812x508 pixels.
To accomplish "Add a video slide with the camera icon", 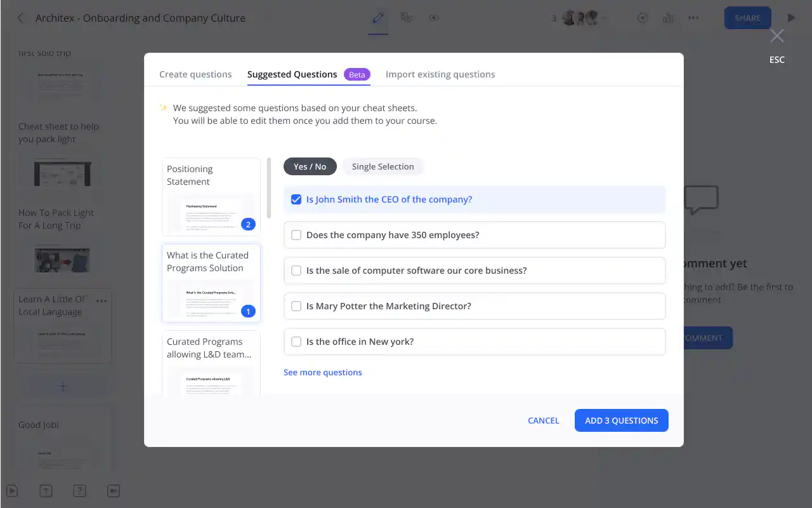I will [x=113, y=490].
